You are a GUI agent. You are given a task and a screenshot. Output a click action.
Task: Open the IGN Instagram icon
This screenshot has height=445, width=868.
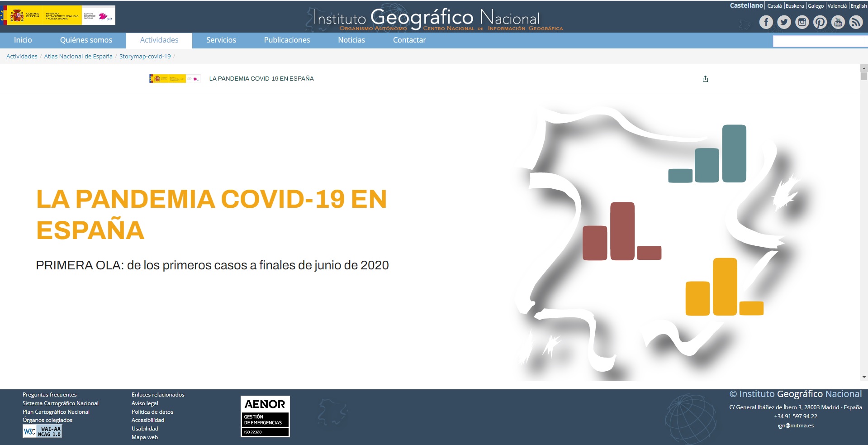pyautogui.click(x=802, y=22)
